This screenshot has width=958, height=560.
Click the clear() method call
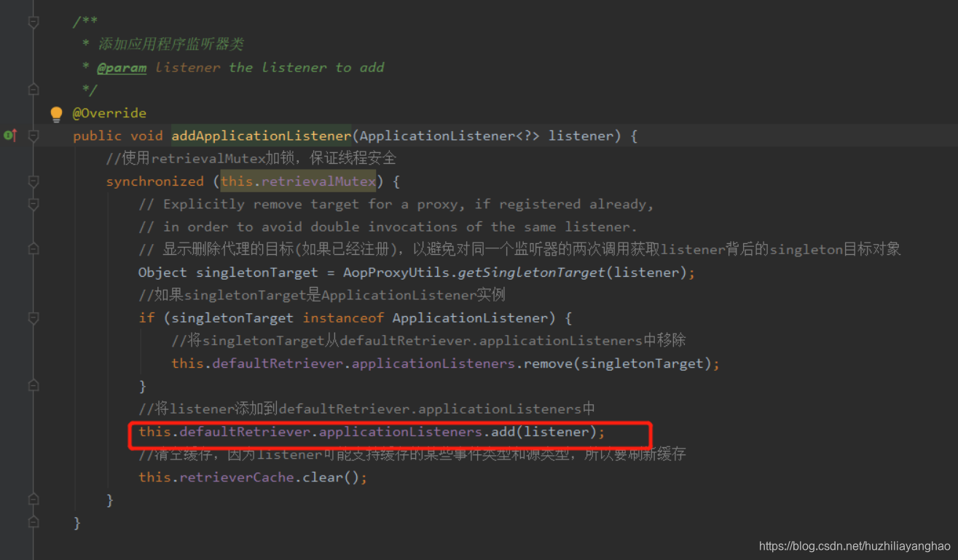pyautogui.click(x=331, y=478)
